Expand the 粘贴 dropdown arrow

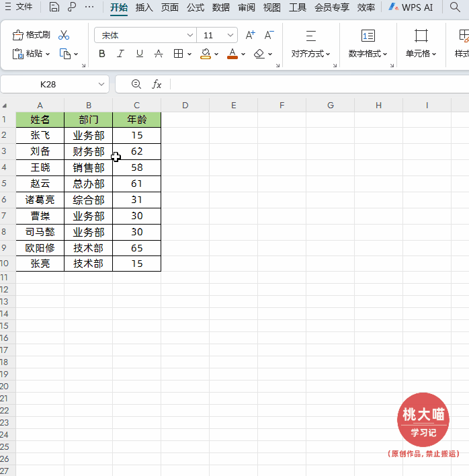(48, 54)
